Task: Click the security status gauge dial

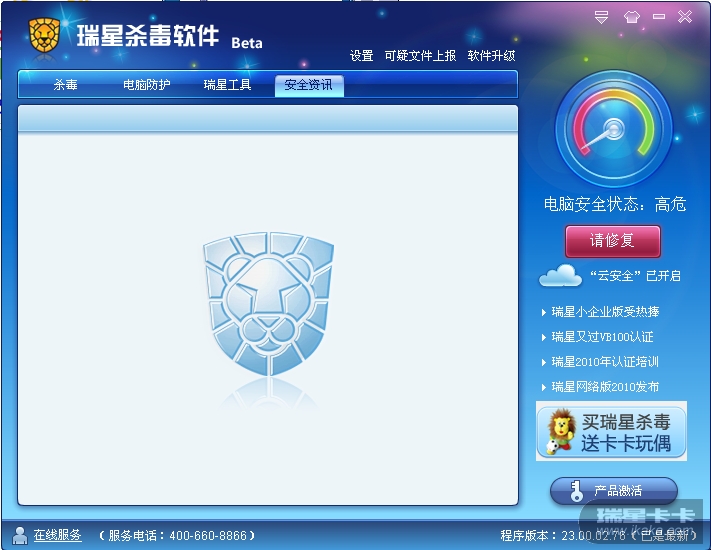Action: pos(614,129)
